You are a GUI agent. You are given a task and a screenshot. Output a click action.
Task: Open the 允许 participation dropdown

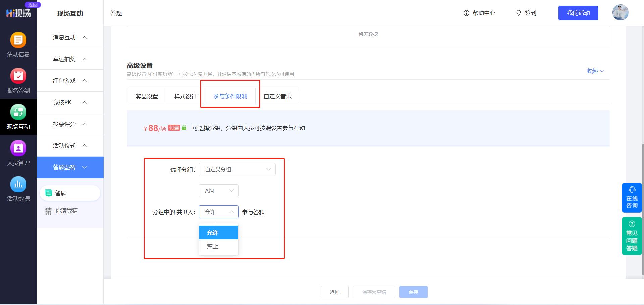[218, 212]
